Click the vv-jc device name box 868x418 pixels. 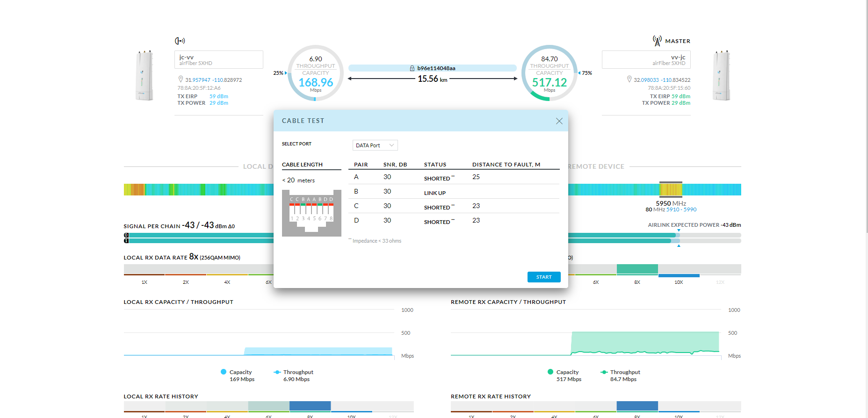[646, 60]
